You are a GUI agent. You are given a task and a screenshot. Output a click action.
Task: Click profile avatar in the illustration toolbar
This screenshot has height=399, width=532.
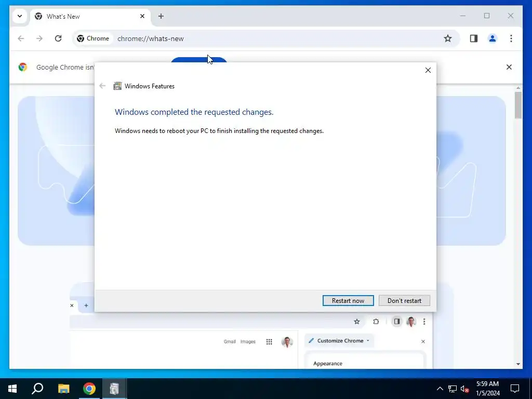point(411,321)
